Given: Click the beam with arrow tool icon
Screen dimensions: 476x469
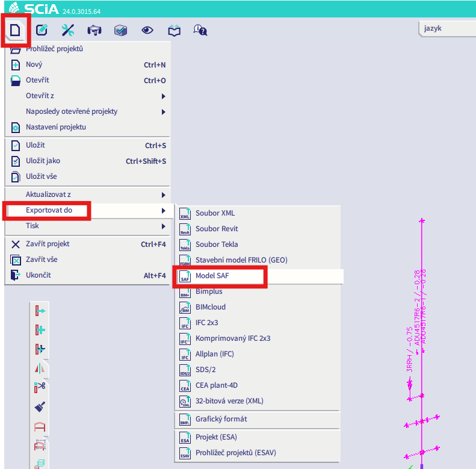Looking at the screenshot, I should click(40, 311).
